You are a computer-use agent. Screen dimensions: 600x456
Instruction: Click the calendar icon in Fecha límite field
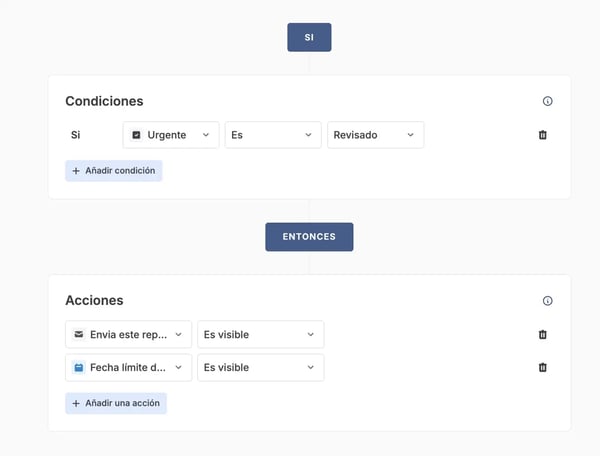(x=78, y=367)
